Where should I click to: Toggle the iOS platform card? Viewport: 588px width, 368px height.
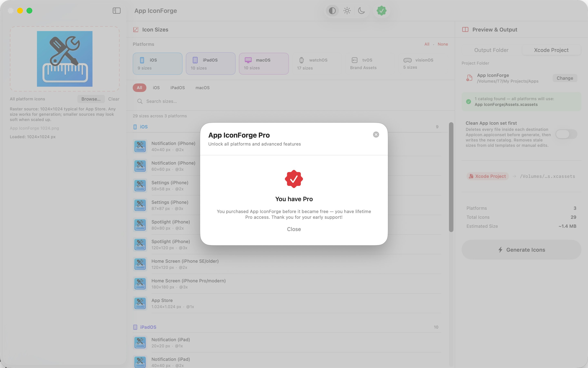point(157,64)
